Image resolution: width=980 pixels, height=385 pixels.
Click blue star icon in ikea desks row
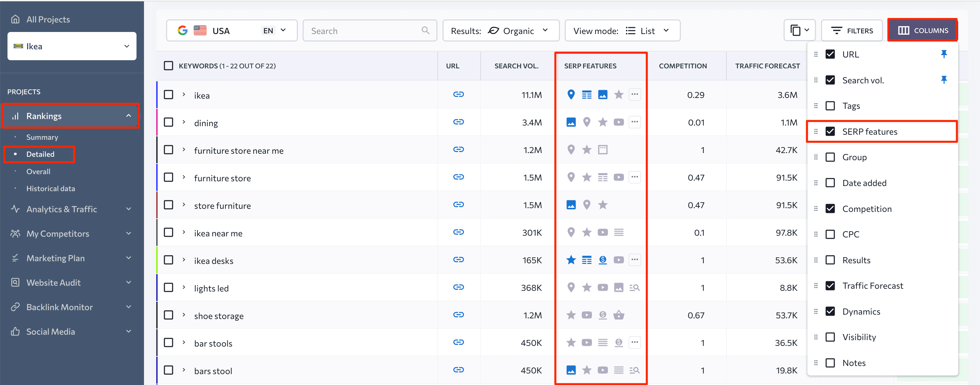(571, 260)
